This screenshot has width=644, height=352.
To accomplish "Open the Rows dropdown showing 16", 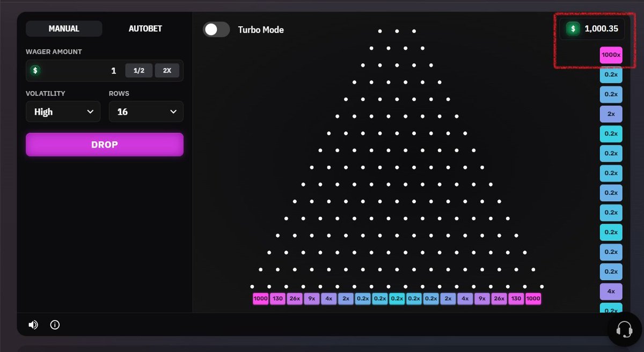I will [x=146, y=112].
